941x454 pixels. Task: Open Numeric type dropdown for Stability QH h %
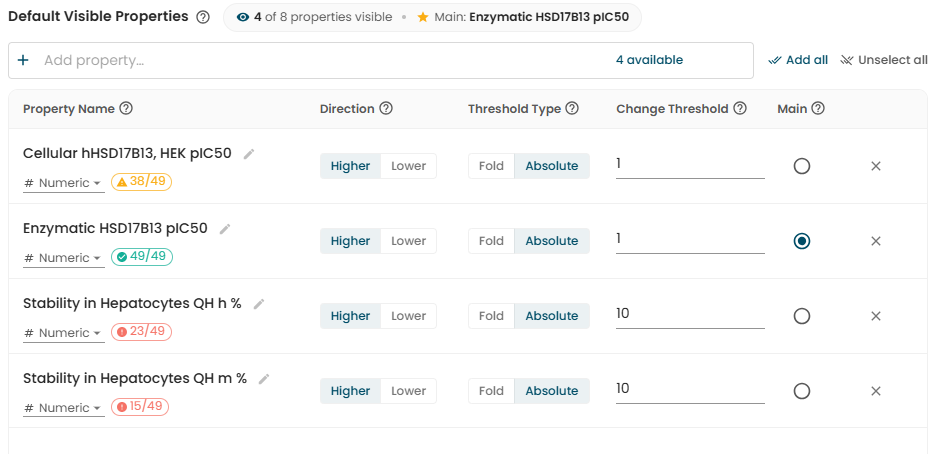point(64,333)
